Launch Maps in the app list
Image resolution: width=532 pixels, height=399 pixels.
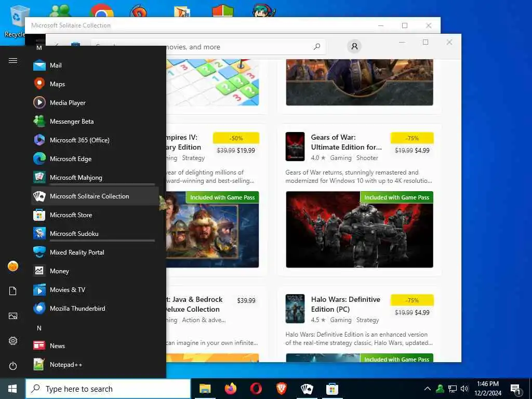(x=95, y=84)
